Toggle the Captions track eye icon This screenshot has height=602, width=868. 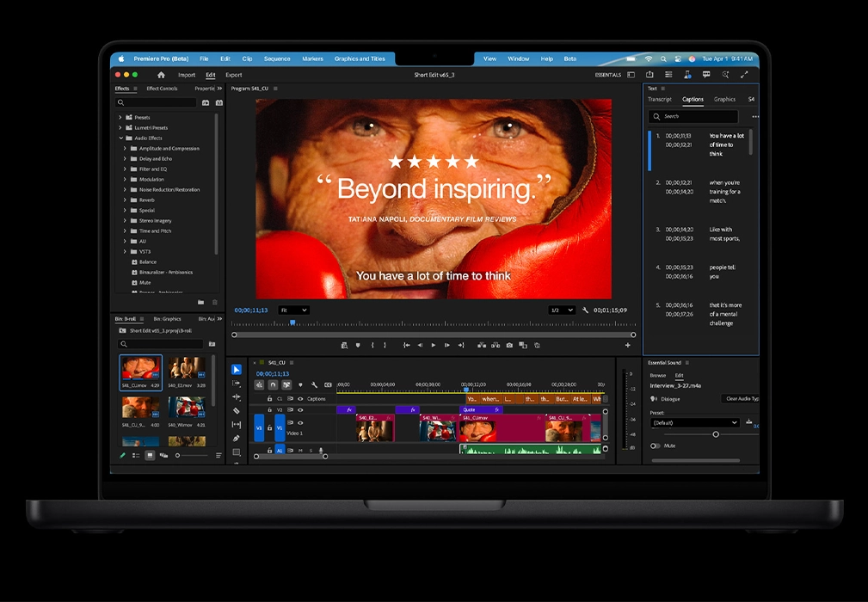tap(300, 398)
